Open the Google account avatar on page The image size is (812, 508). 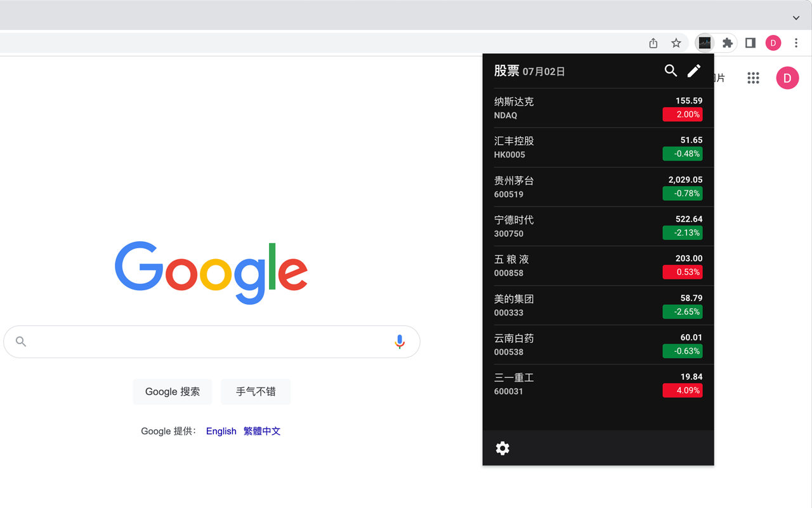pos(787,78)
